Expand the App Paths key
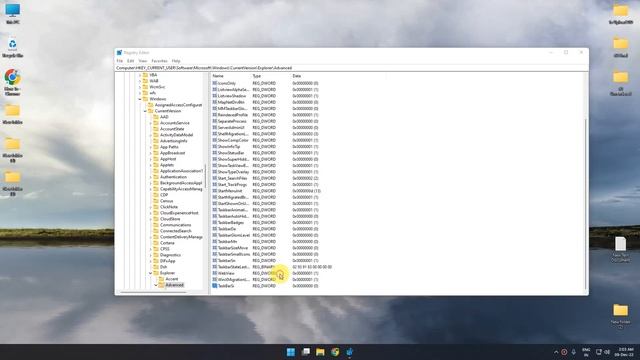The image size is (640, 360). point(151,147)
